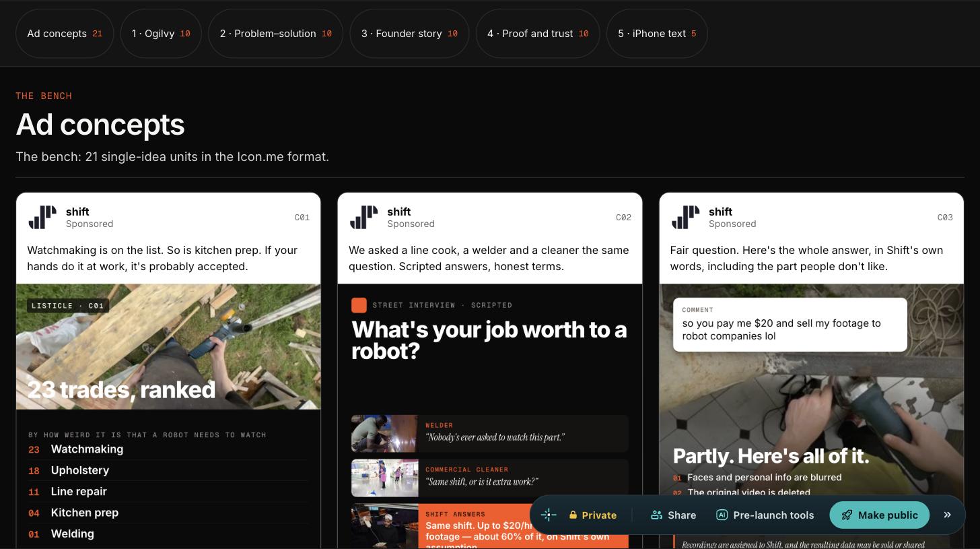Go to the 3 · Founder story tab
Image resolution: width=980 pixels, height=549 pixels.
pyautogui.click(x=409, y=34)
